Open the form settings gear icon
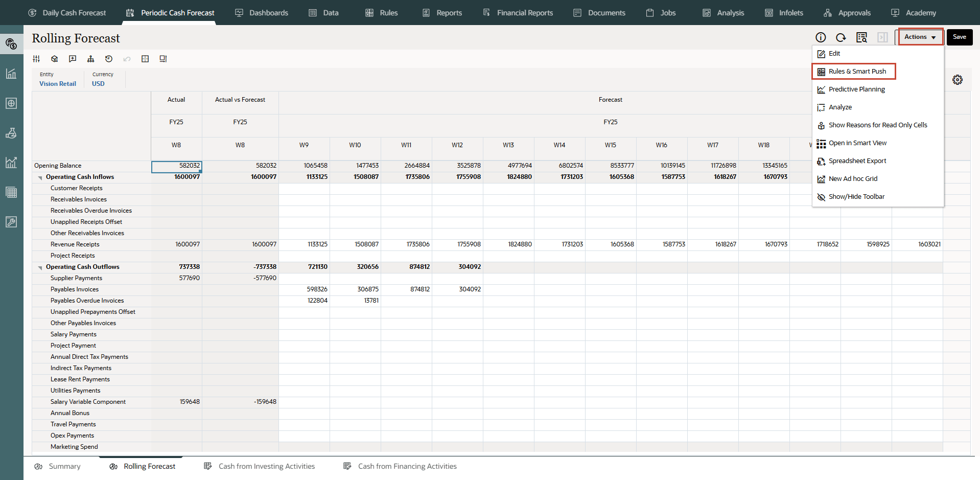 [958, 80]
